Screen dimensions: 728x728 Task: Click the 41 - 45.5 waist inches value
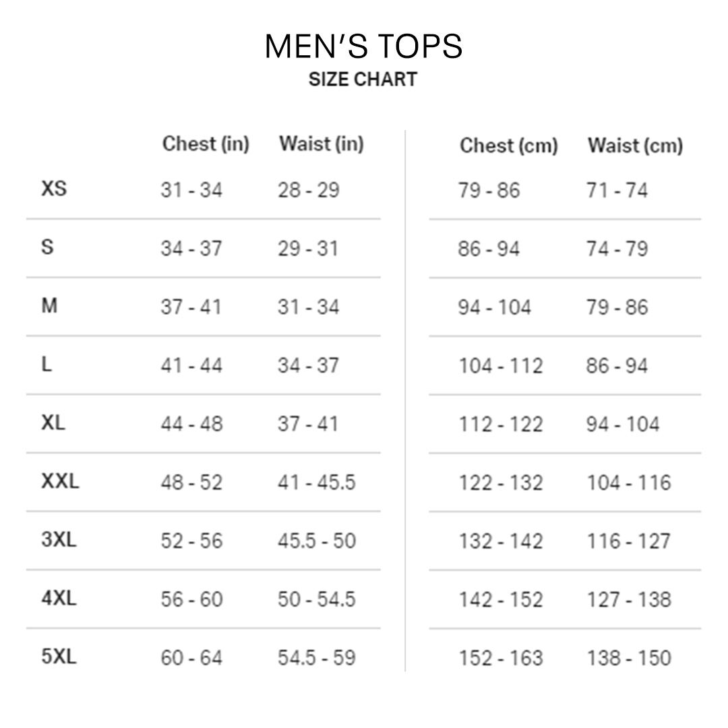[x=316, y=483]
